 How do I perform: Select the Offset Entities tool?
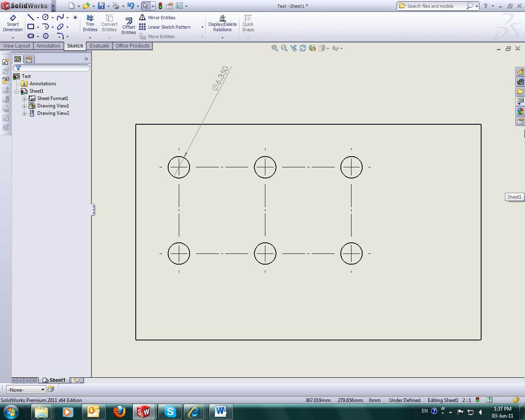click(x=128, y=25)
